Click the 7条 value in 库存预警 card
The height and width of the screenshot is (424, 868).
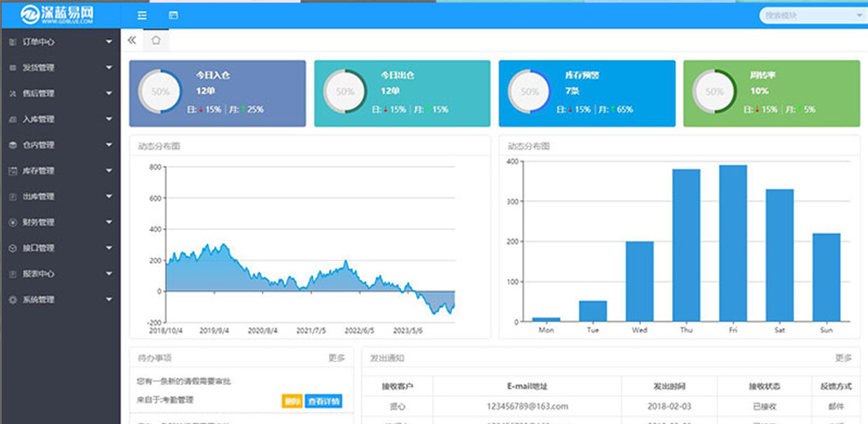[572, 91]
